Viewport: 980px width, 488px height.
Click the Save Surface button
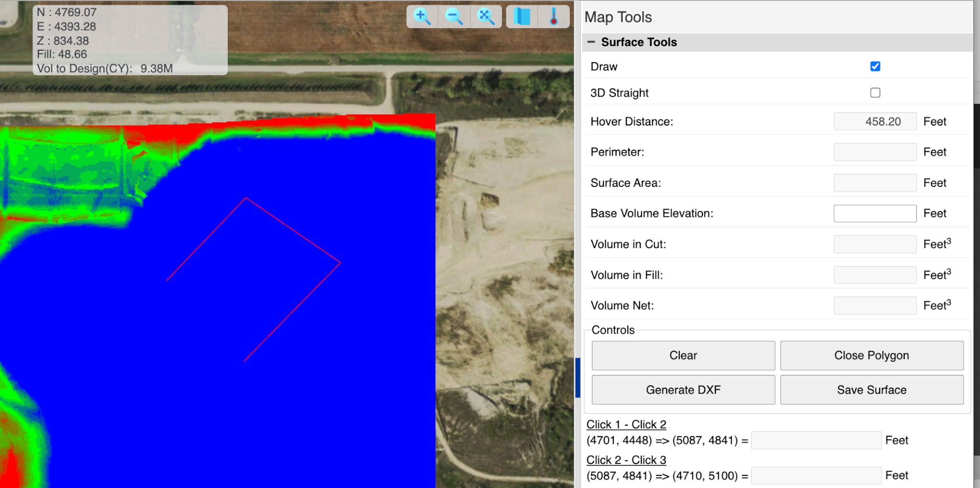[872, 390]
